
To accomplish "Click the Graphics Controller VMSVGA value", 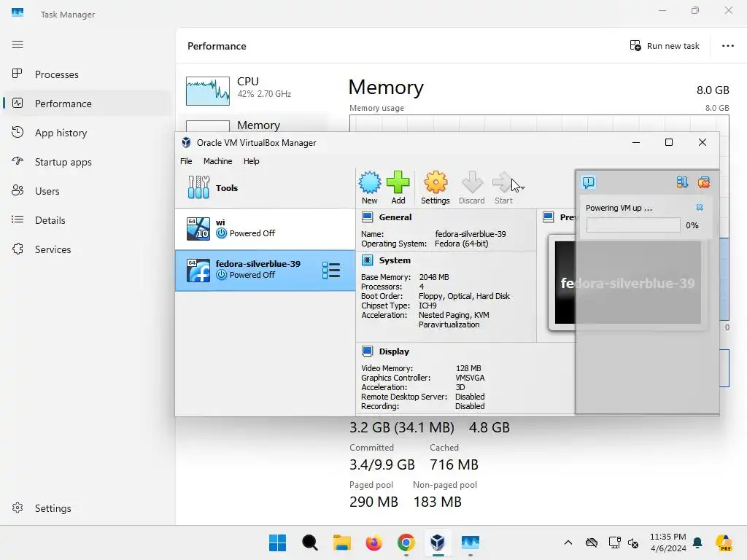I will (470, 378).
